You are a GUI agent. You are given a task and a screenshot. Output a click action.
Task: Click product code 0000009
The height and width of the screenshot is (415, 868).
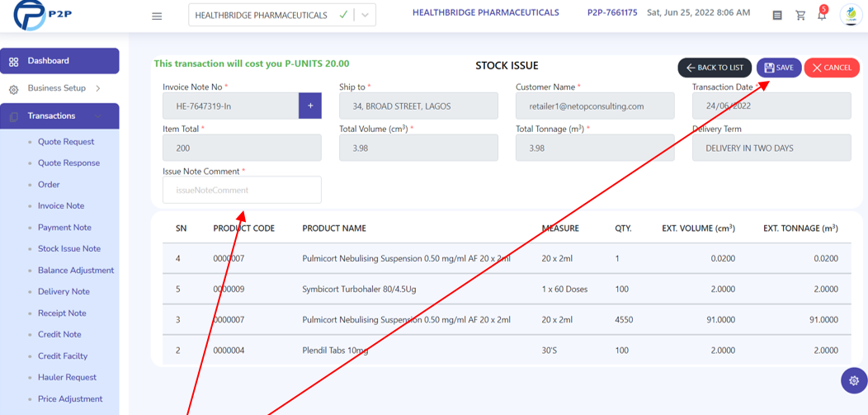(229, 289)
